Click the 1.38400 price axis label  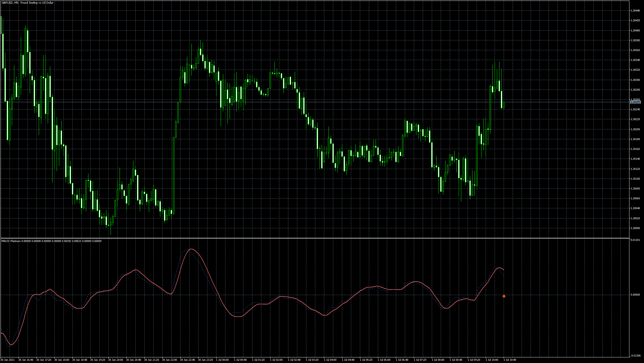635,30
